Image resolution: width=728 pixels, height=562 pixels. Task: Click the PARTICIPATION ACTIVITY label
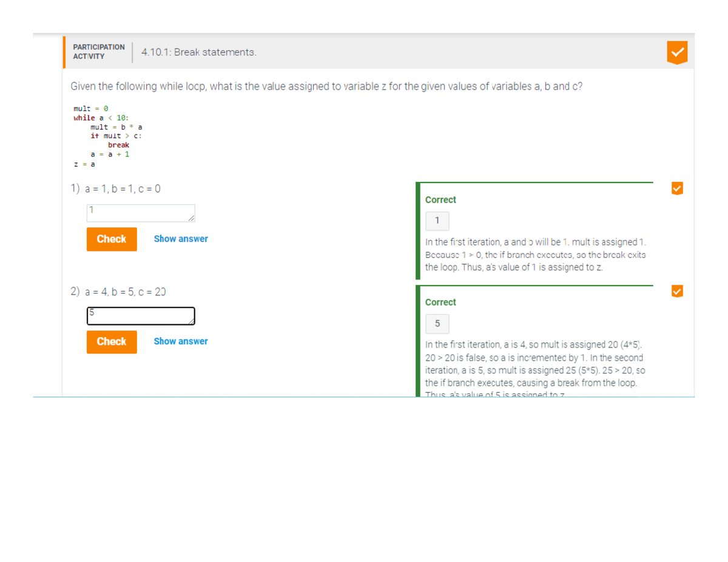[98, 51]
